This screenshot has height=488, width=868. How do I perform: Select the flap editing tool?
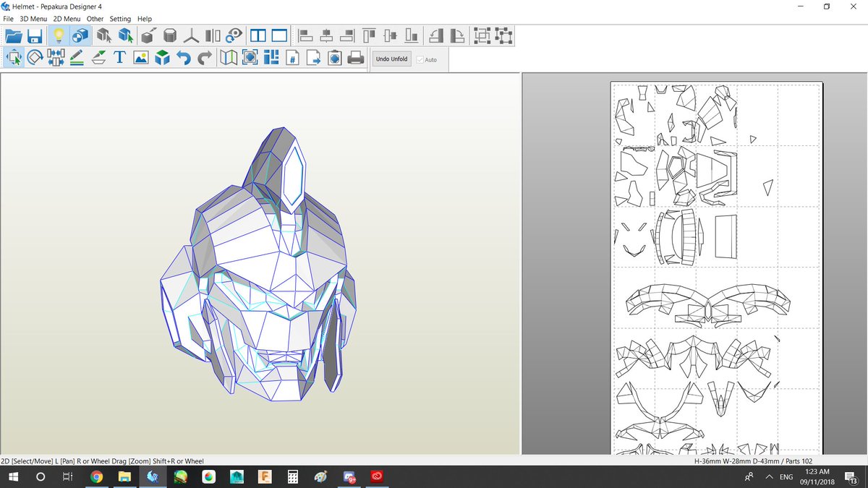[98, 58]
